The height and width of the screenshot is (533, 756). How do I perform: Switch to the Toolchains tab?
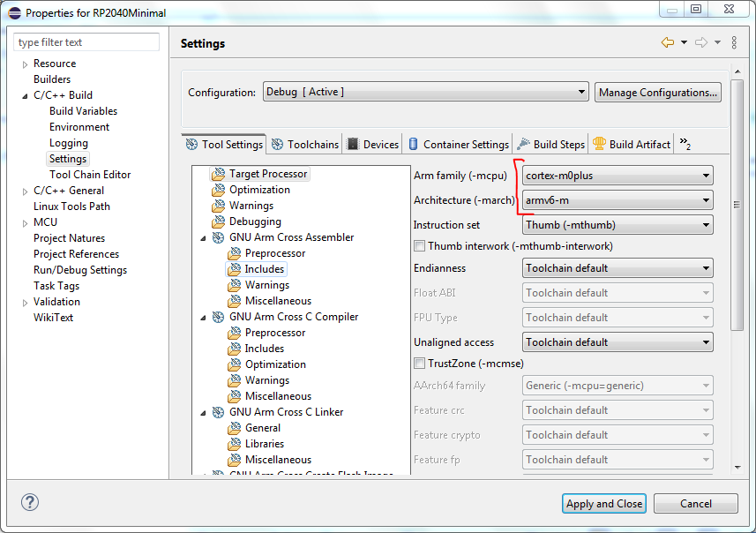(304, 144)
